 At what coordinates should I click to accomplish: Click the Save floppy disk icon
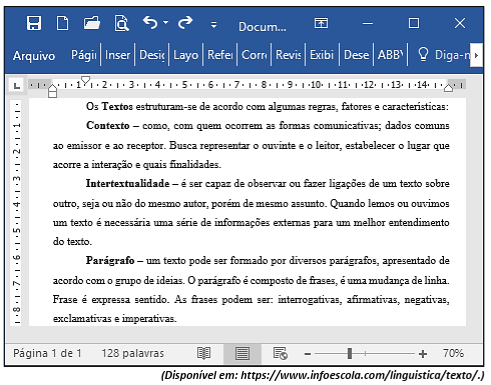pos(34,23)
